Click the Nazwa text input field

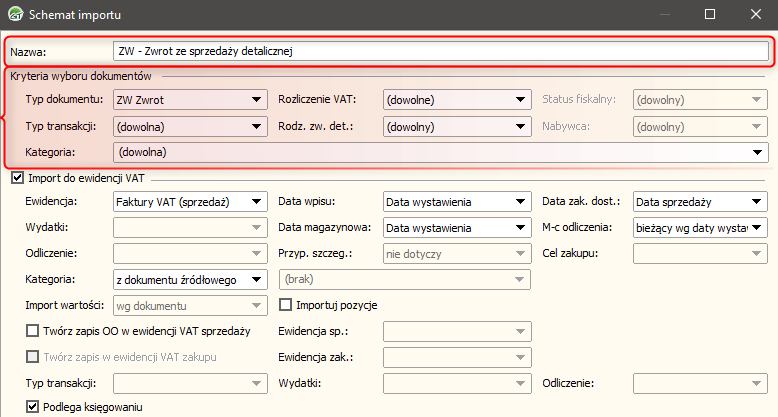point(440,49)
